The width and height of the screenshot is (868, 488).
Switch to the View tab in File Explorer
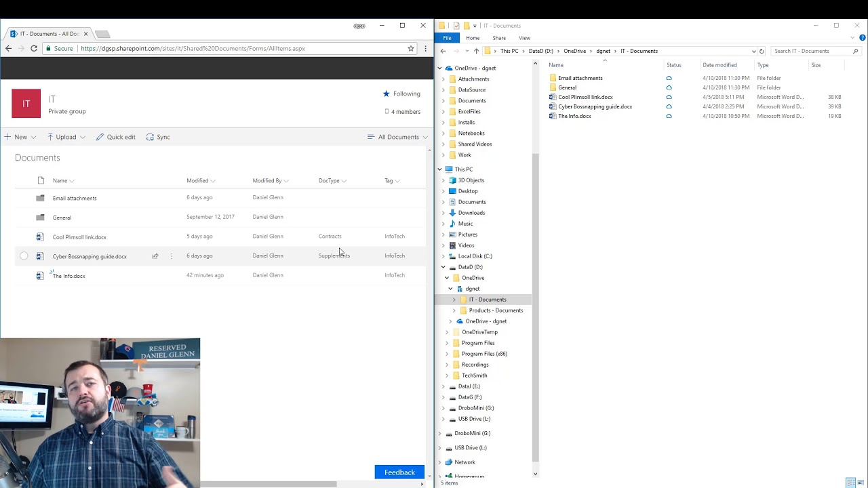[x=524, y=38]
